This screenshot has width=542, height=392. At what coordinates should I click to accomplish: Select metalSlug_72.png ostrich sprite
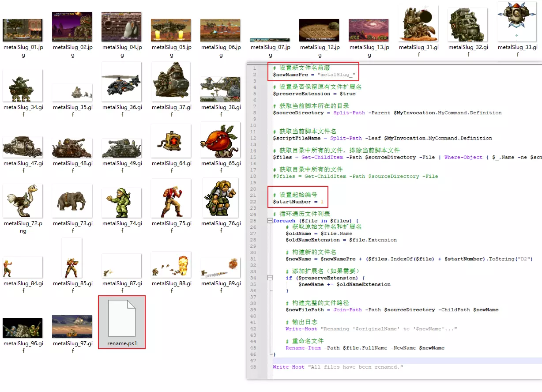[23, 201]
